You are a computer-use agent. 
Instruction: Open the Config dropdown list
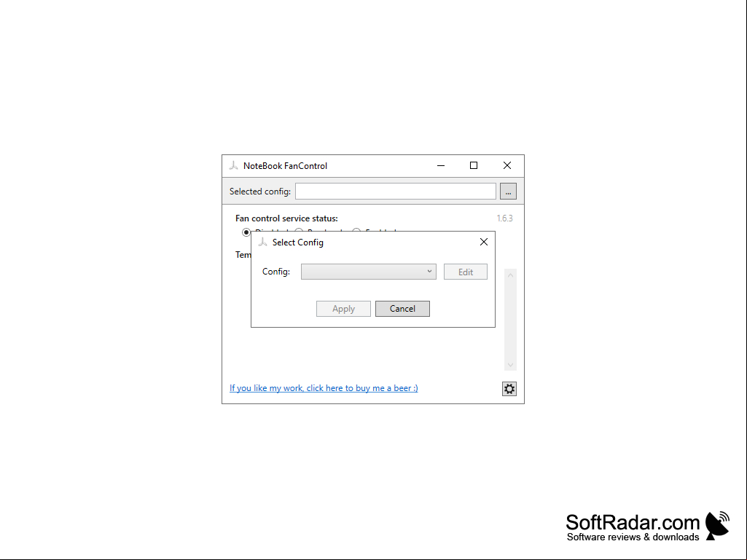coord(368,272)
